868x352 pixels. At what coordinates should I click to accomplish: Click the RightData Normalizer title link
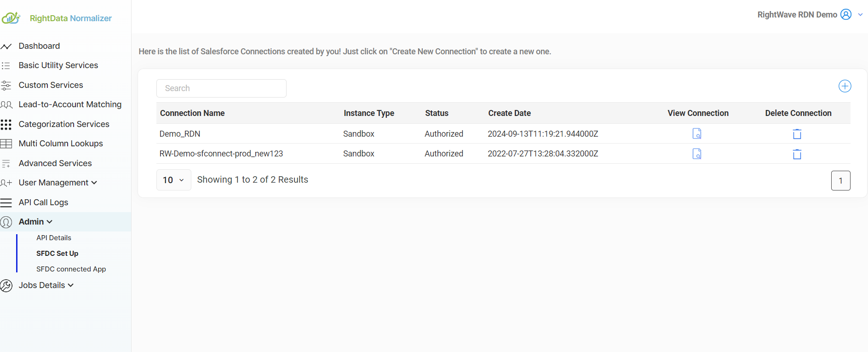click(x=71, y=18)
